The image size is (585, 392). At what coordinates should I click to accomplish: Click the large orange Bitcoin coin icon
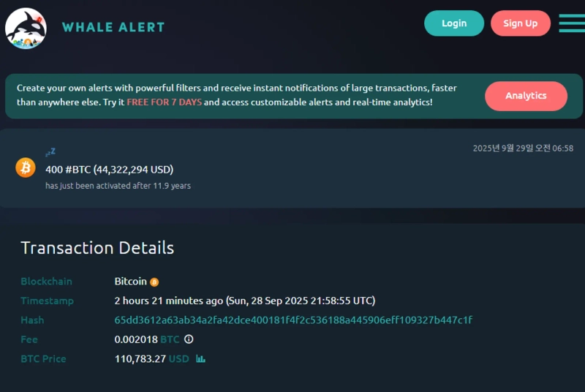[x=26, y=167]
